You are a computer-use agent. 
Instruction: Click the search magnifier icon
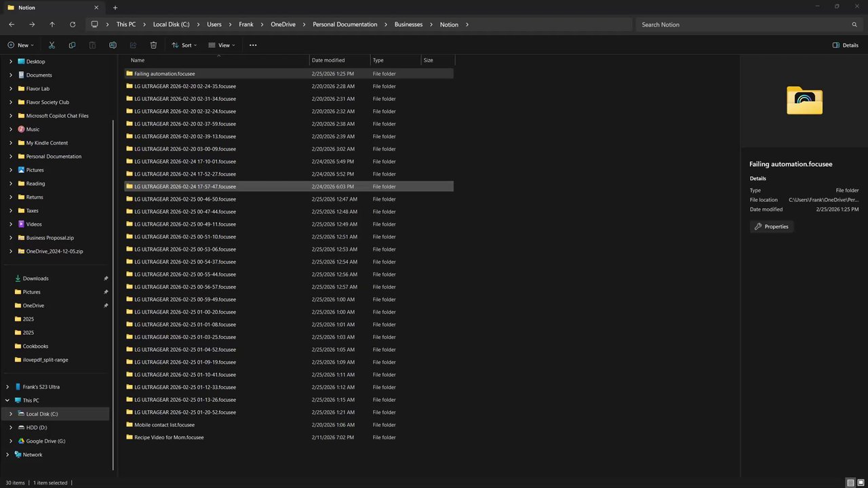coord(854,24)
